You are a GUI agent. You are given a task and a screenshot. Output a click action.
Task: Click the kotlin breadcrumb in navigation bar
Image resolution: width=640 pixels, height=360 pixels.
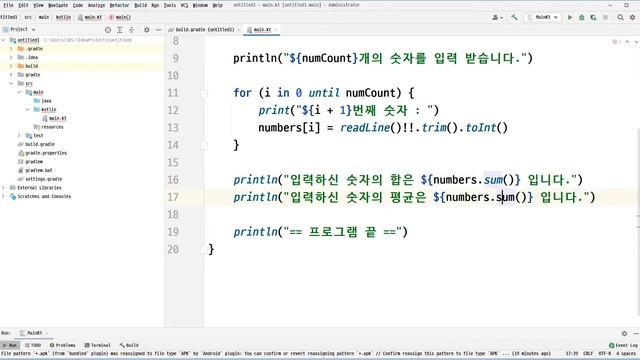point(63,17)
